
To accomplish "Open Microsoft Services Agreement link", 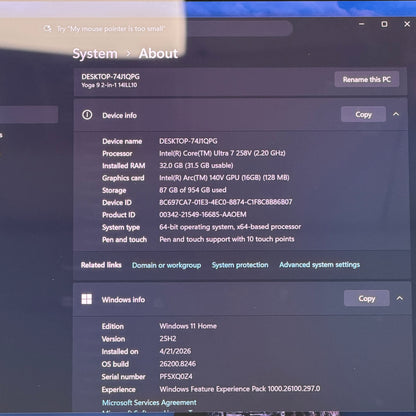I will 149,402.
